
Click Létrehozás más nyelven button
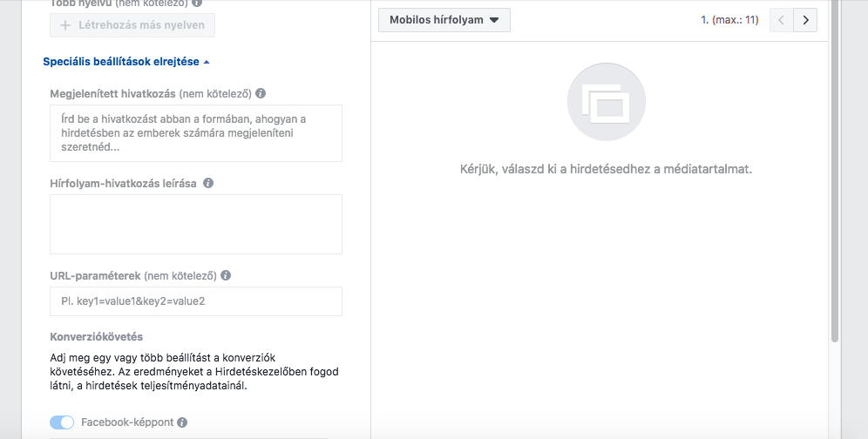click(132, 25)
